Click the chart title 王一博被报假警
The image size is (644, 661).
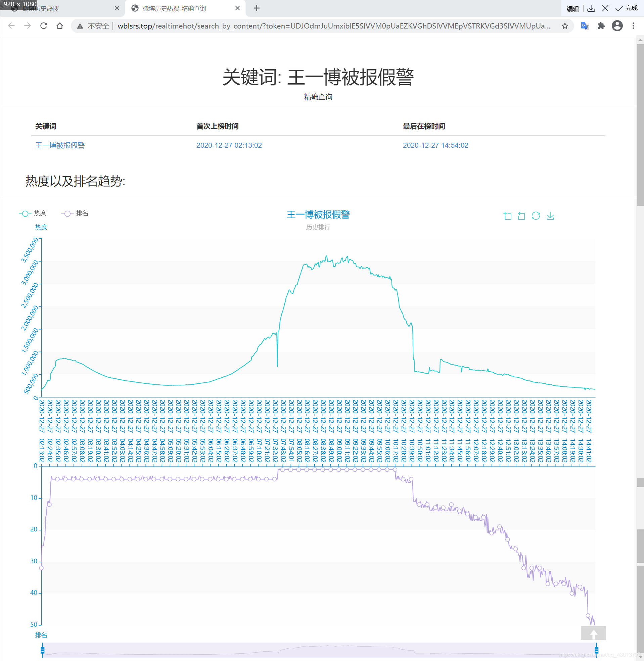click(x=318, y=215)
